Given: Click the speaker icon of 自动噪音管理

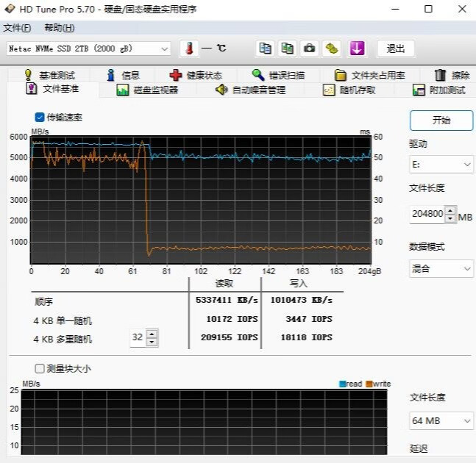Looking at the screenshot, I should [221, 90].
